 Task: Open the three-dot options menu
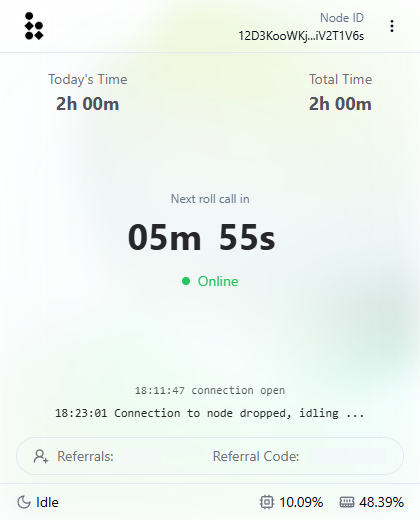point(392,26)
